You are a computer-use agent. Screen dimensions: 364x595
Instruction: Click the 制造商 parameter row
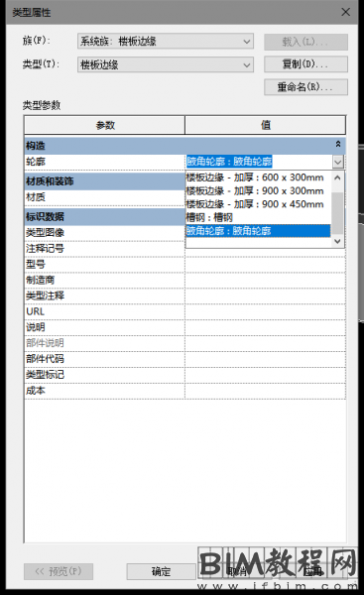coord(104,280)
